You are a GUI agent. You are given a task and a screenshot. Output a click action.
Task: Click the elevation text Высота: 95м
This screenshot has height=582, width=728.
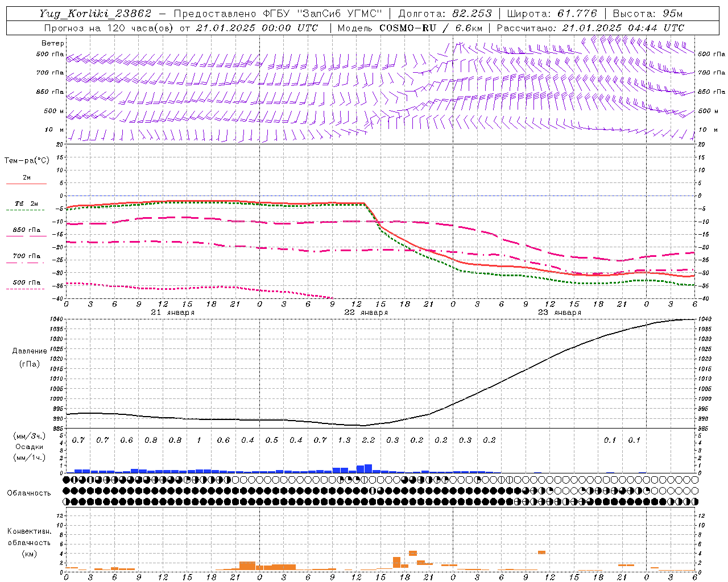(x=647, y=14)
